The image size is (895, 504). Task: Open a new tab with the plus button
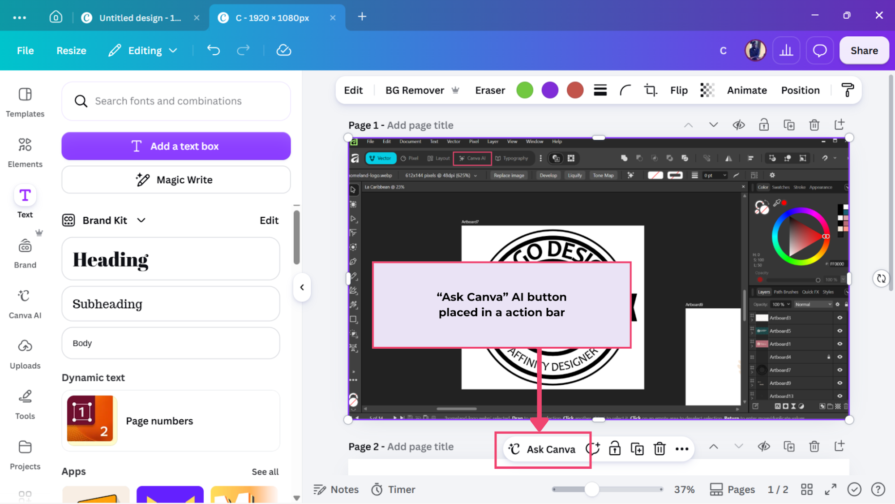click(x=362, y=17)
